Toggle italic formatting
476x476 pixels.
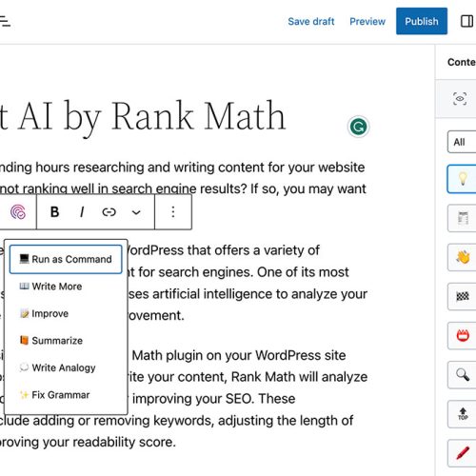(82, 211)
